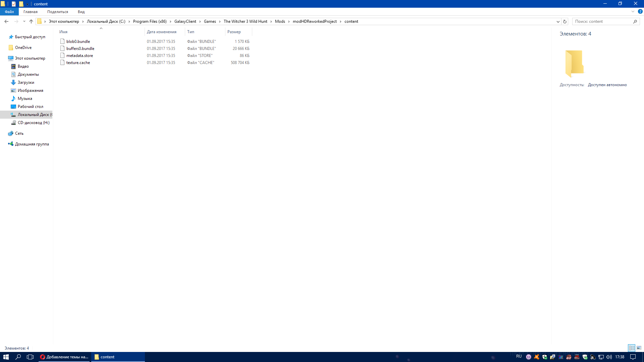The height and width of the screenshot is (362, 644).
Task: Open taskbar Search magnifier
Action: (18, 357)
